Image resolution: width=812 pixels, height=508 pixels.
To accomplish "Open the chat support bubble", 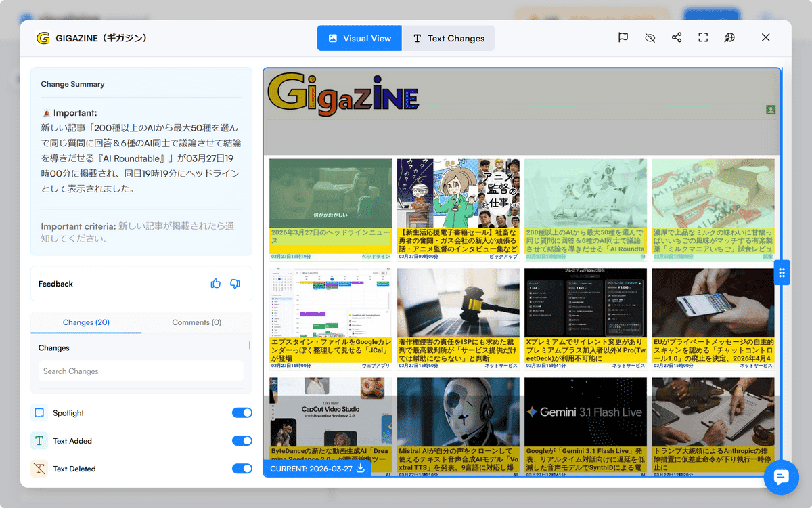I will click(x=781, y=477).
